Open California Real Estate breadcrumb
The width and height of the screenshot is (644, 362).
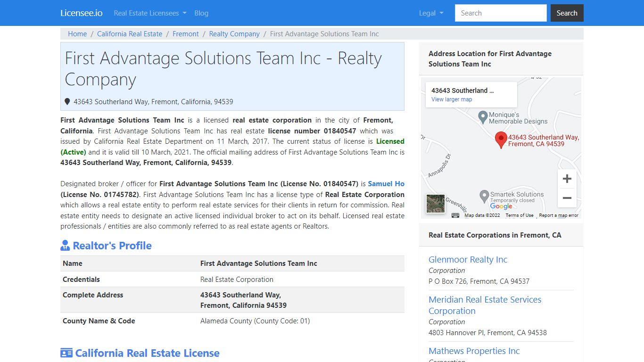pos(130,34)
